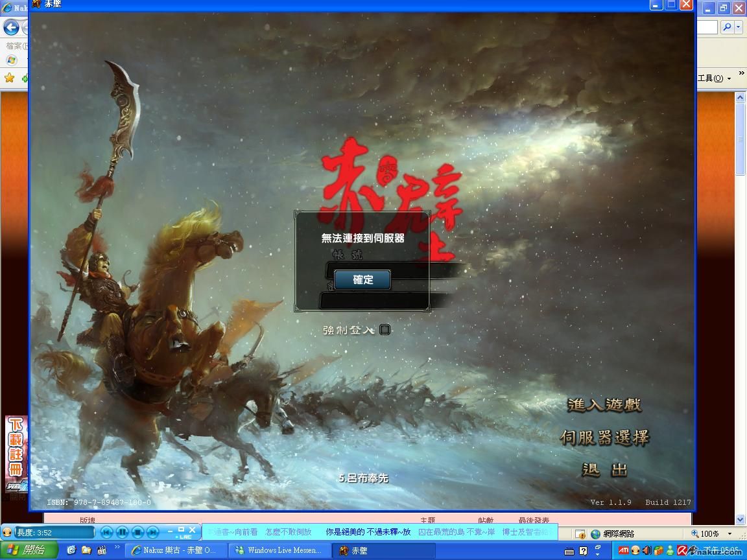Click the previous track button in music player
747x560 pixels.
(107, 532)
